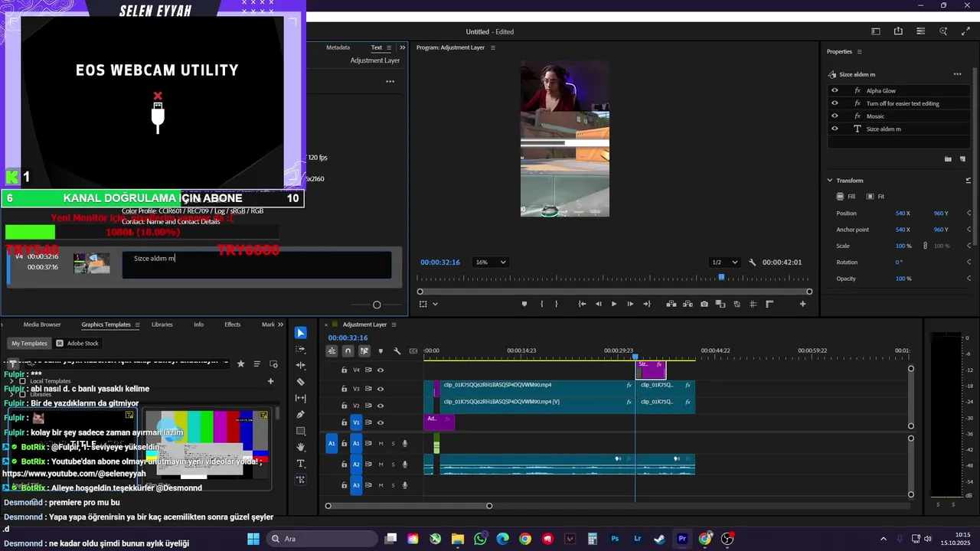
Task: Toggle insert sequences as nests button
Action: click(332, 351)
